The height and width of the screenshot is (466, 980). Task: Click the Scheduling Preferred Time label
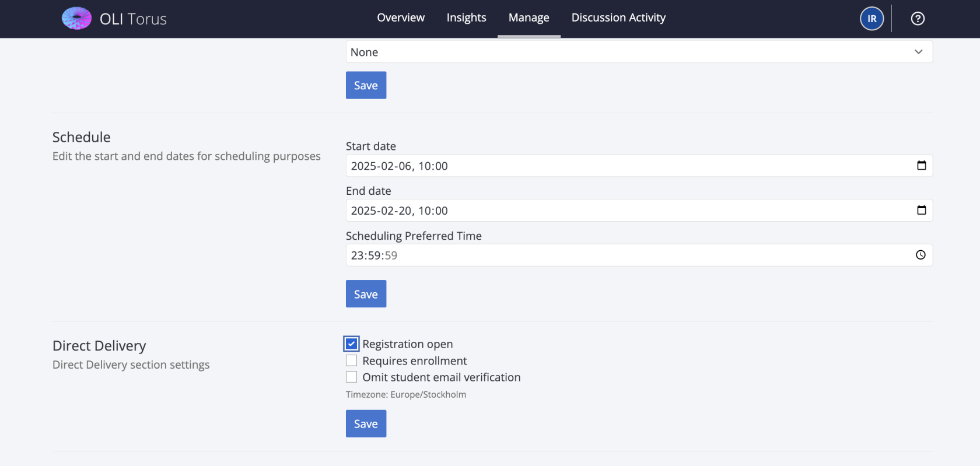[x=414, y=236]
